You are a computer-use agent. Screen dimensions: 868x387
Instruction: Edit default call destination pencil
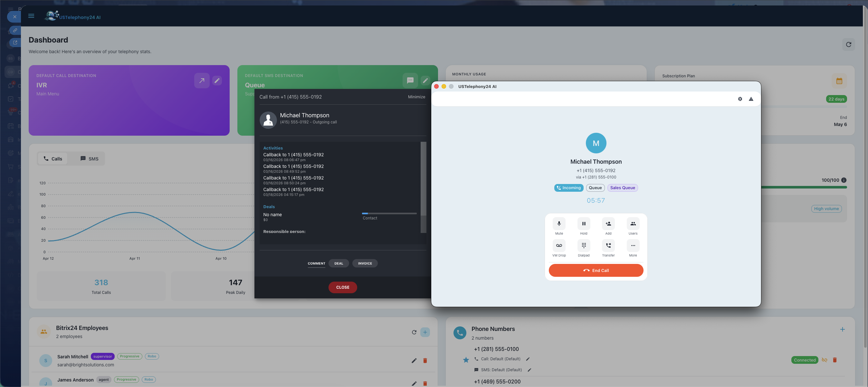pos(217,81)
